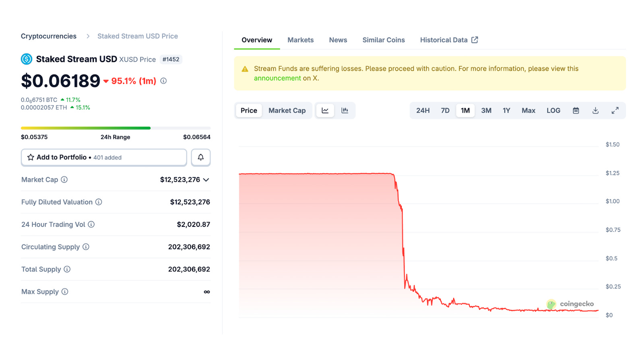This screenshot has width=644, height=362.
Task: Select the 1Y time range
Action: (506, 111)
